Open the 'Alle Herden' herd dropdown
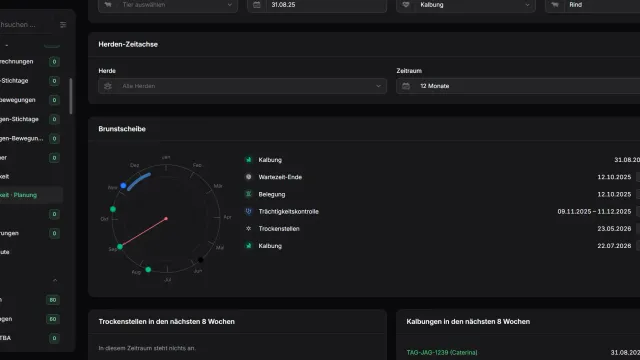The height and width of the screenshot is (360, 640). click(242, 86)
